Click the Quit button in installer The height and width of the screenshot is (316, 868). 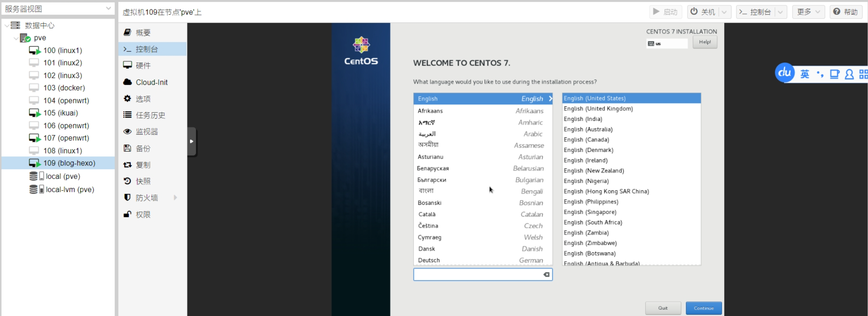pos(663,308)
